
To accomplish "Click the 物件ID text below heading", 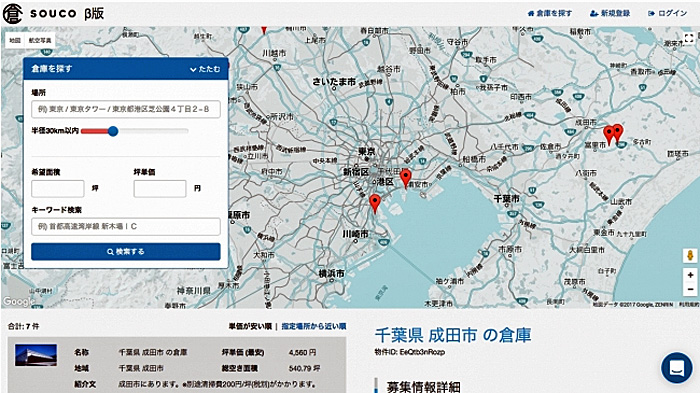I will point(409,352).
